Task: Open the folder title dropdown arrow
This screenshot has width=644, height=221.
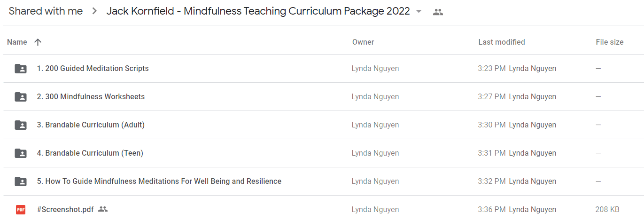Action: 419,12
